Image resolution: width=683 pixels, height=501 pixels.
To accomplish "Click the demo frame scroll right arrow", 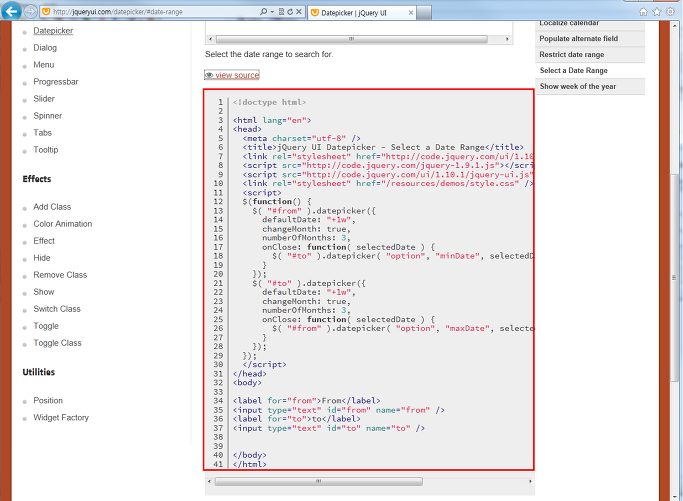I will [x=507, y=39].
